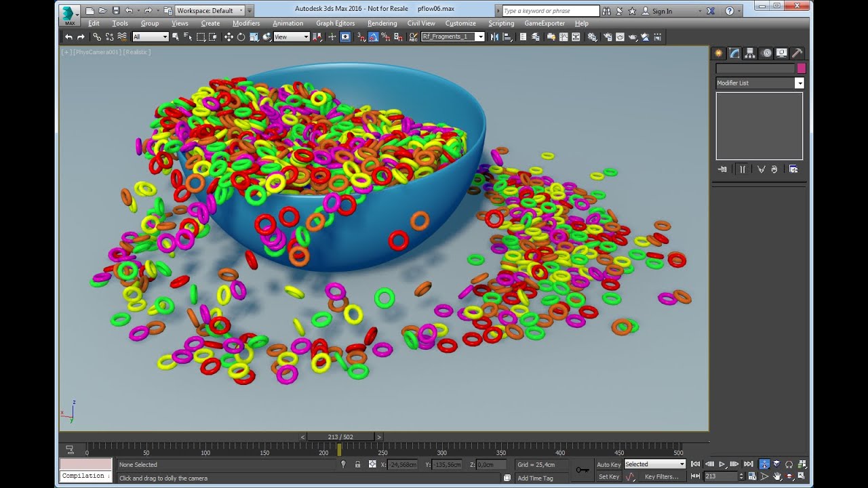
Task: Click the Align tool icon
Action: pyautogui.click(x=507, y=37)
